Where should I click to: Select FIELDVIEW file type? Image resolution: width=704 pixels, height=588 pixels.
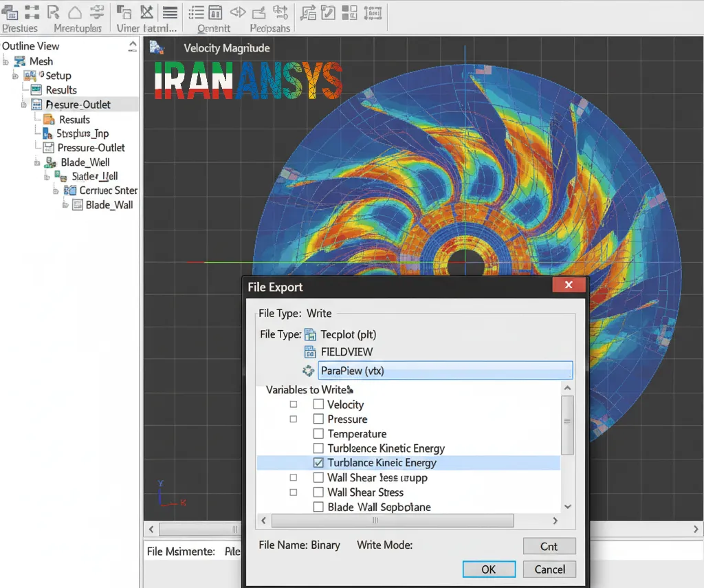click(346, 351)
